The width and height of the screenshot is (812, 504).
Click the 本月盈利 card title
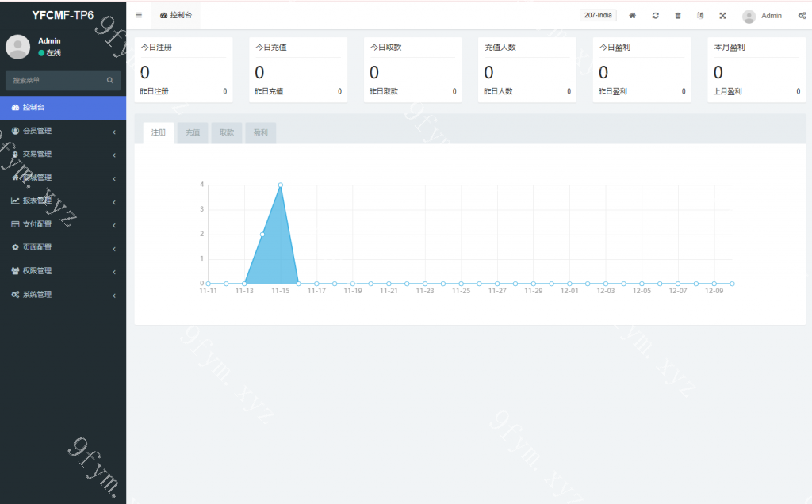(x=730, y=47)
